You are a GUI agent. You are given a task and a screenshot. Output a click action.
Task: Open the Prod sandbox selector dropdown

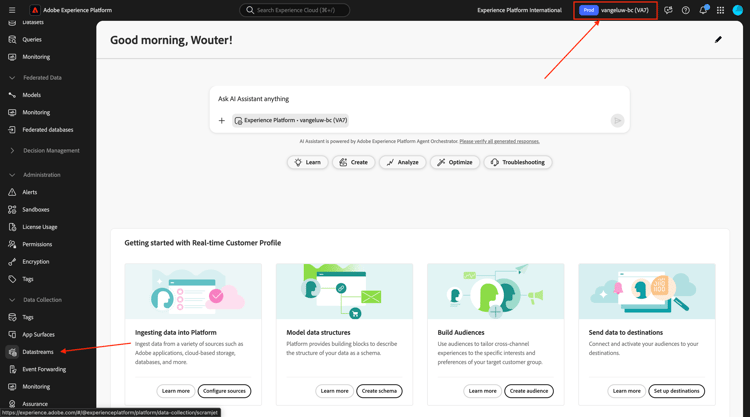(x=615, y=10)
